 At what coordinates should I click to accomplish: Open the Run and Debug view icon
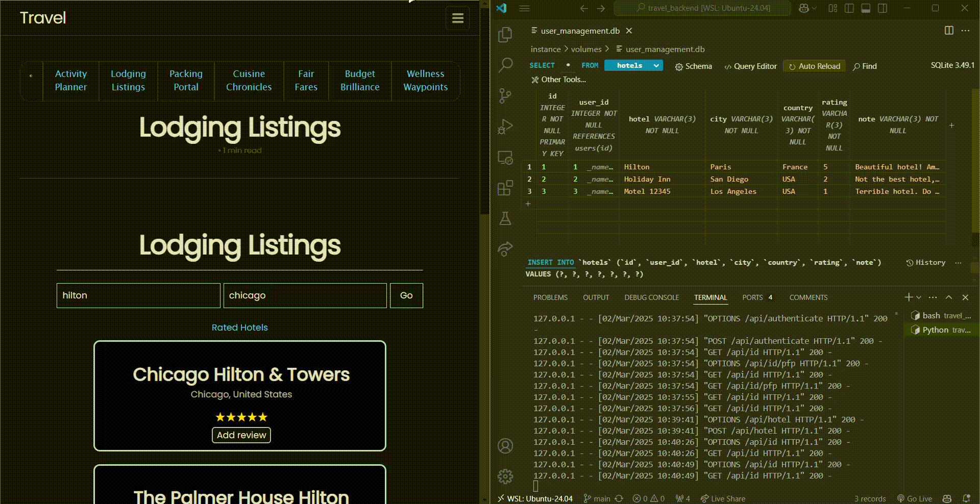(505, 127)
